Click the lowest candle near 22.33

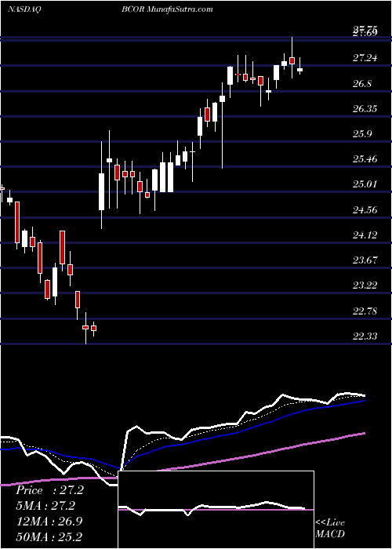[x=85, y=328]
